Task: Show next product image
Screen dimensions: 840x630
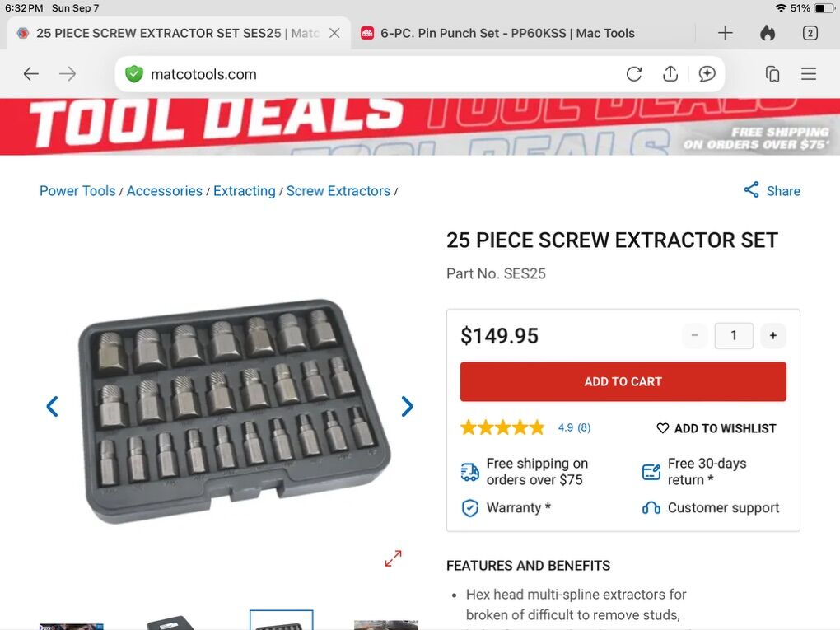Action: click(x=407, y=406)
